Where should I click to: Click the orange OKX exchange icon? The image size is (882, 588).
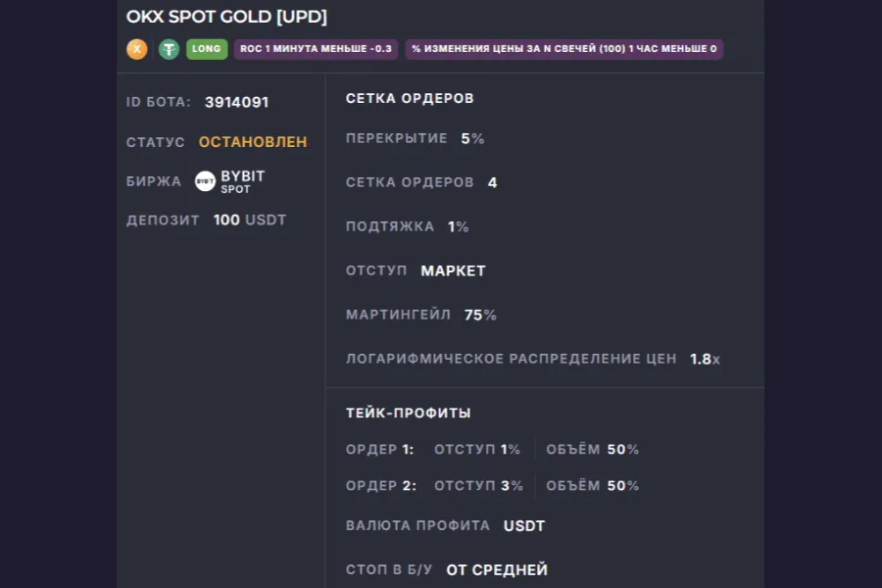pyautogui.click(x=137, y=48)
